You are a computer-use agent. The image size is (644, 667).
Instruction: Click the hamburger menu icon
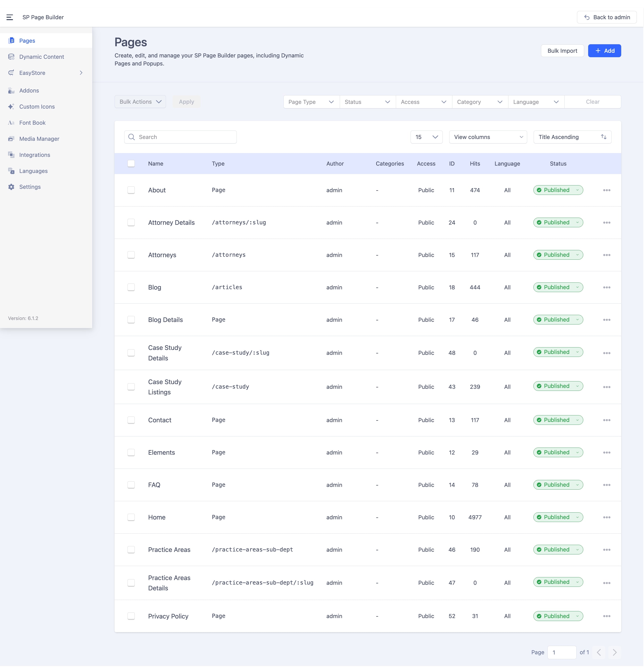[10, 17]
